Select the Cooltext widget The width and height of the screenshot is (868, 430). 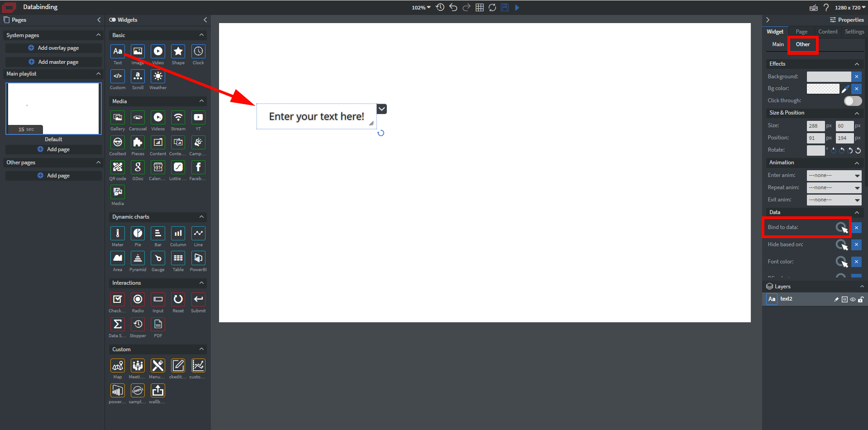pos(118,142)
